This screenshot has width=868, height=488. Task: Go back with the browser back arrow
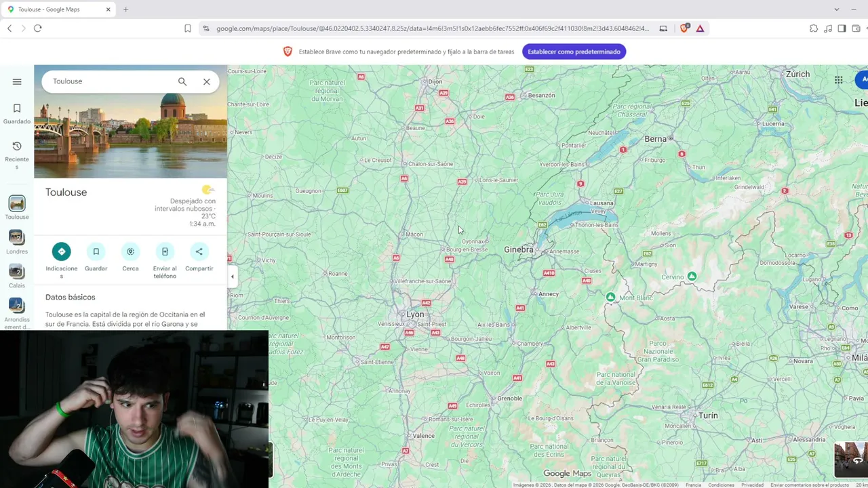[x=9, y=28]
